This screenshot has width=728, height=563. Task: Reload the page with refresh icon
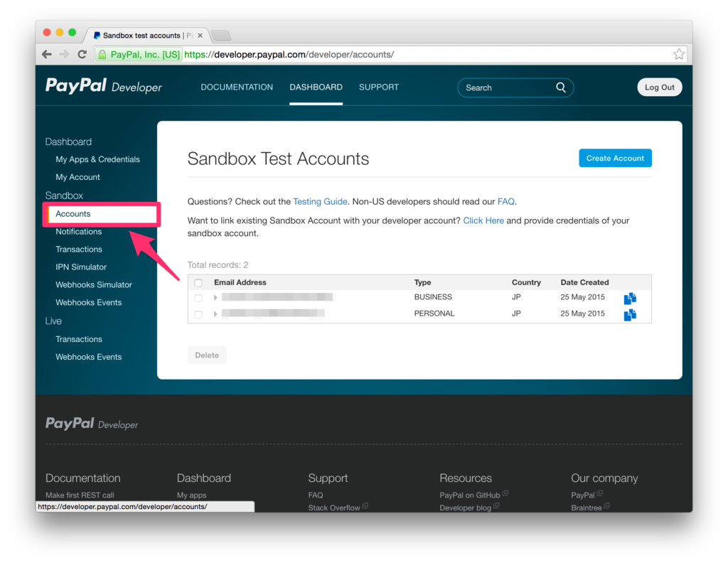[x=82, y=54]
